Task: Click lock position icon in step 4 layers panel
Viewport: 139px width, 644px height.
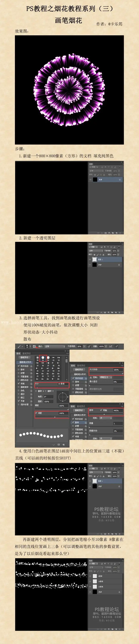Action: tap(101, 476)
